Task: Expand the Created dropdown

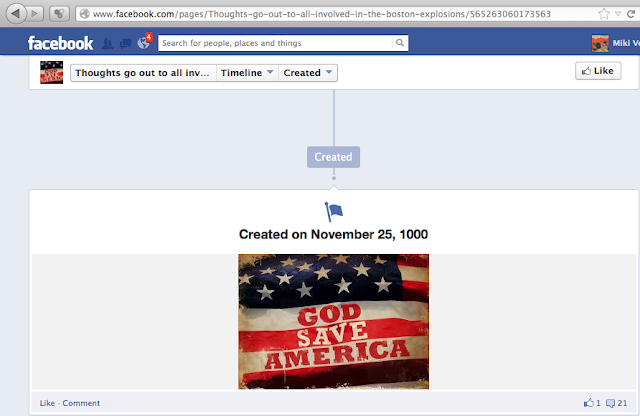Action: pyautogui.click(x=308, y=73)
